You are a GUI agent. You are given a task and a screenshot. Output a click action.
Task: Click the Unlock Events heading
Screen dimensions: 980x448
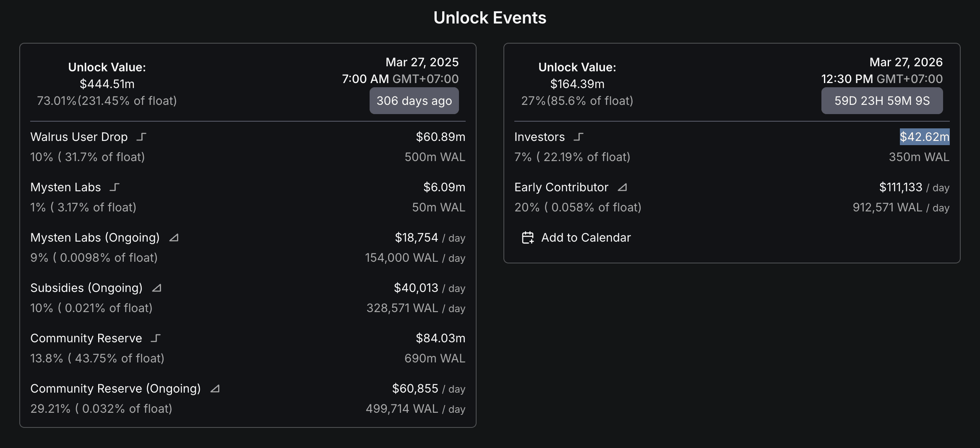[490, 18]
